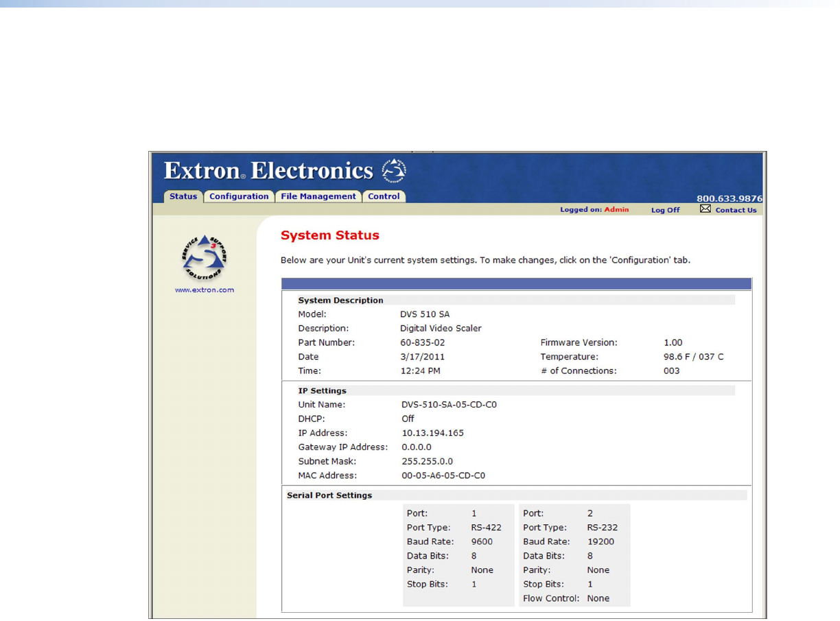Click the RS-422 port type value
This screenshot has height=621, width=840.
pyautogui.click(x=486, y=528)
